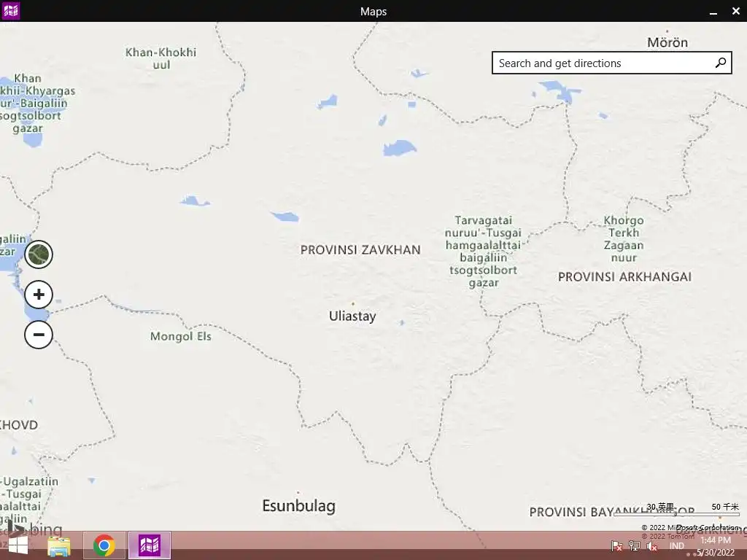Open the Maps app icon in title bar
The height and width of the screenshot is (560, 747).
coord(11,10)
